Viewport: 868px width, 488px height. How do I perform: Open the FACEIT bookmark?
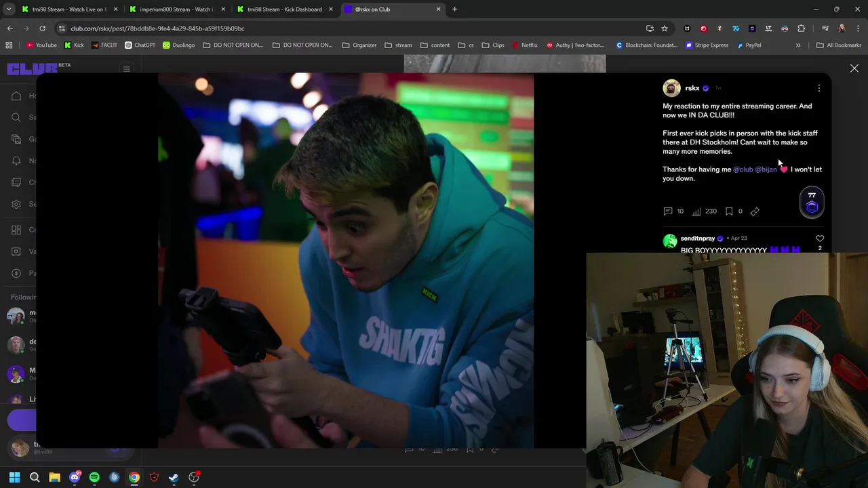click(x=104, y=45)
